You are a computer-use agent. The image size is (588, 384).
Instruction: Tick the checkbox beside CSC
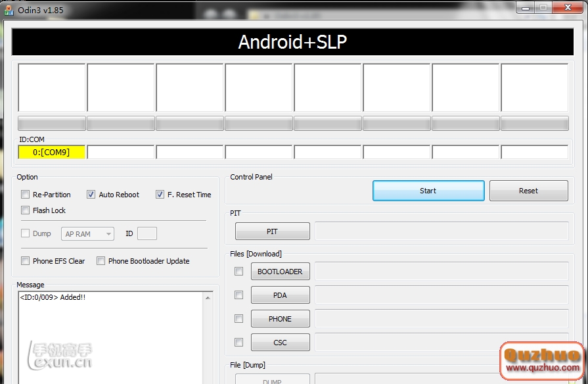pyautogui.click(x=238, y=343)
